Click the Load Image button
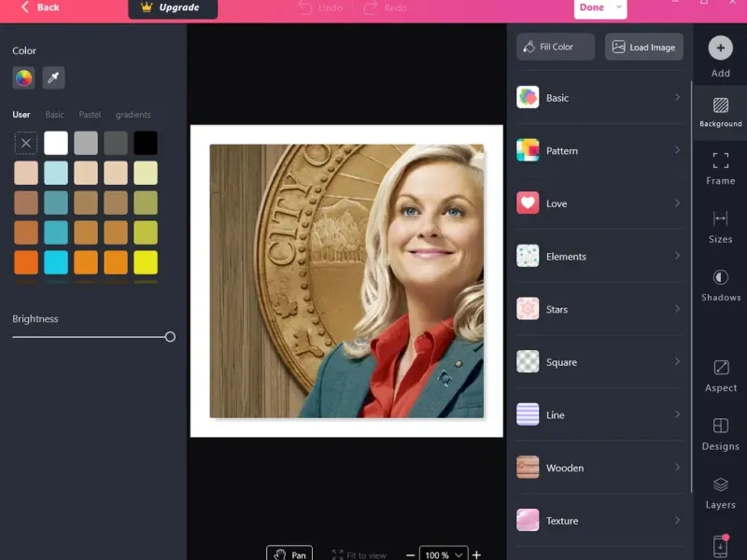747x560 pixels. pyautogui.click(x=644, y=47)
